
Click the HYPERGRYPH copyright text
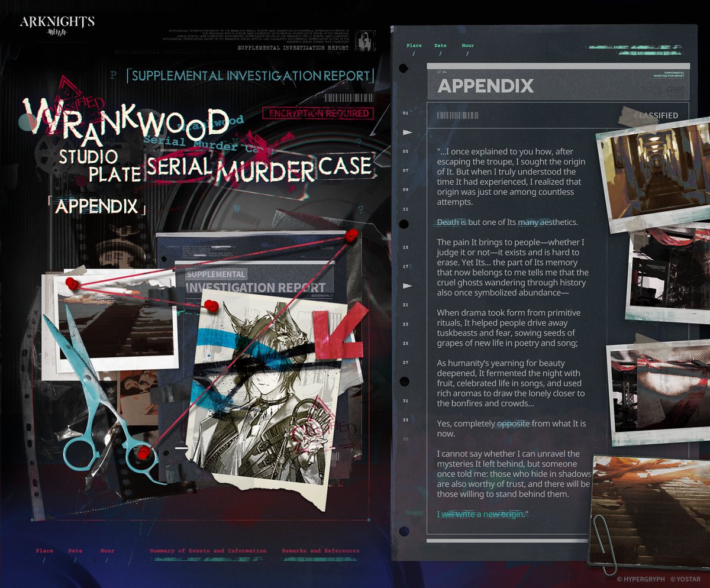pos(641,580)
